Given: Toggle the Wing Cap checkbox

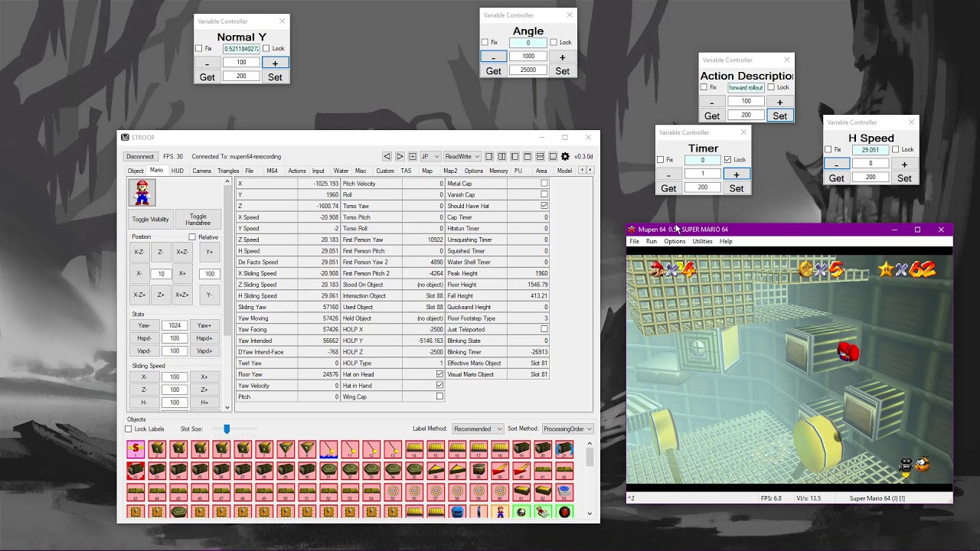Looking at the screenshot, I should click(x=439, y=396).
